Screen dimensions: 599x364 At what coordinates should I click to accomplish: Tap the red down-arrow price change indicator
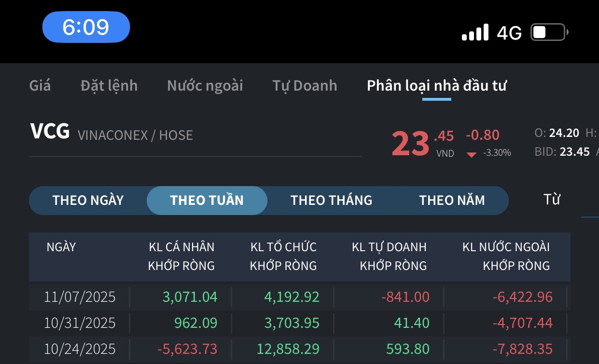(x=472, y=154)
